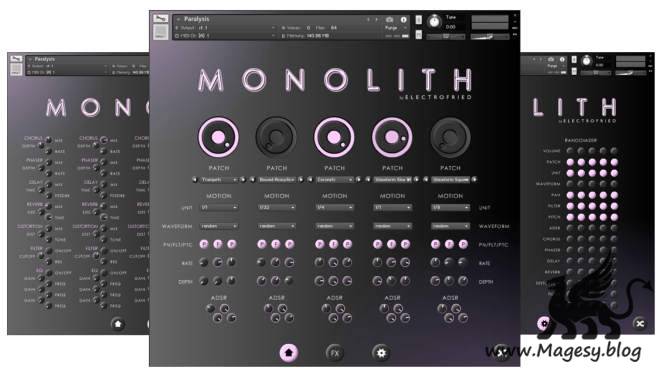Toggle first Waveform randomizer dot in right window
The image size is (660, 368).
coord(570,184)
